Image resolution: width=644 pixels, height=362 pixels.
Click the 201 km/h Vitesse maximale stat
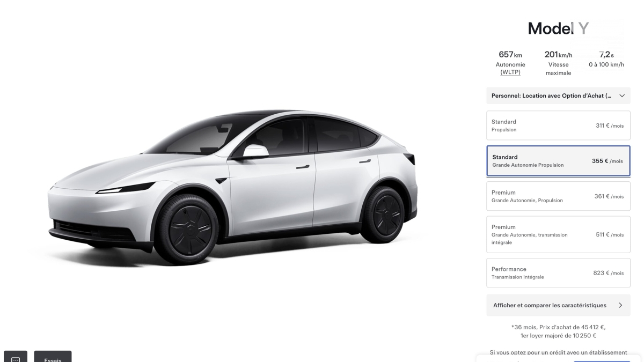[x=558, y=64]
